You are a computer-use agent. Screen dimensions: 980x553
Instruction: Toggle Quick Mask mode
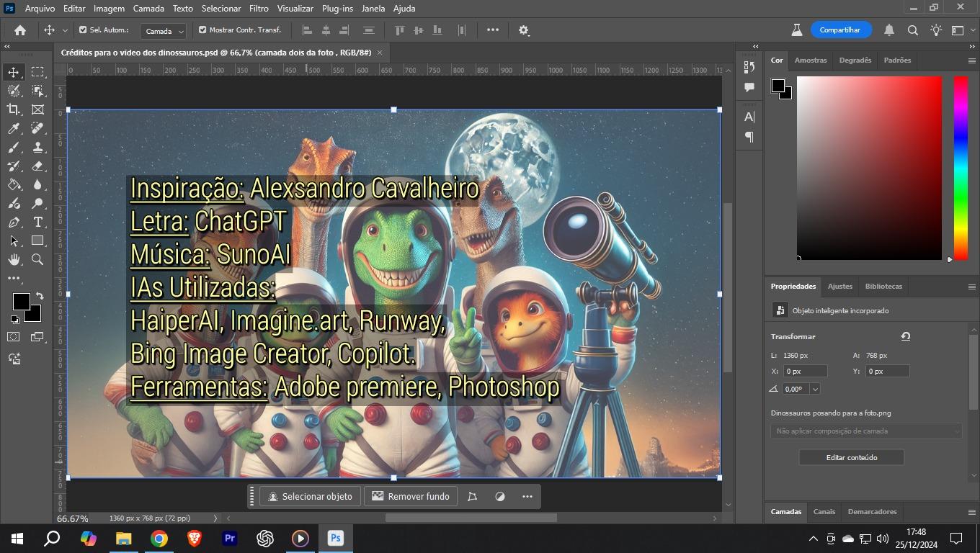(x=14, y=337)
